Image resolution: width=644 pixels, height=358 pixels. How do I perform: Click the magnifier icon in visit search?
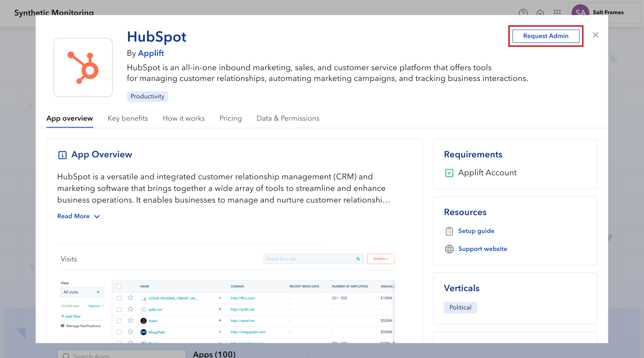[358, 259]
